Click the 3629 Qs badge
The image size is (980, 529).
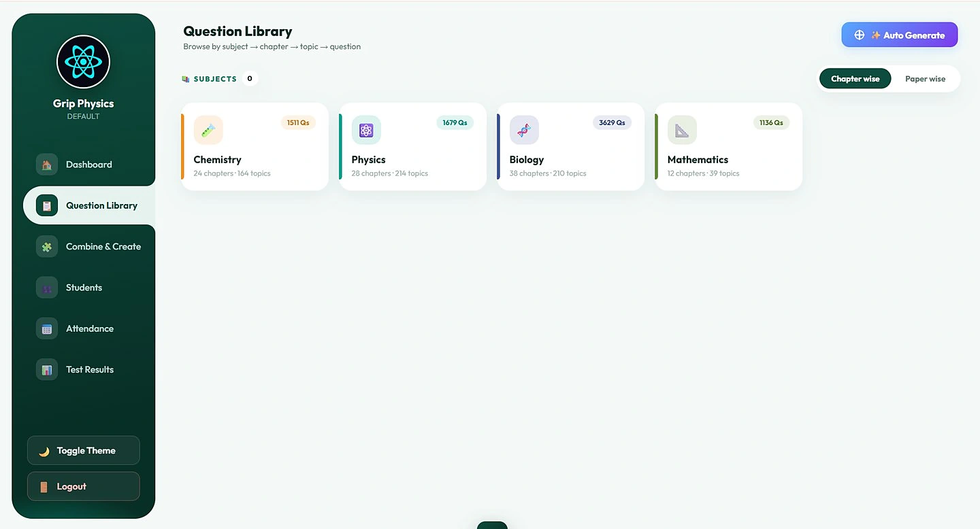[x=612, y=123]
